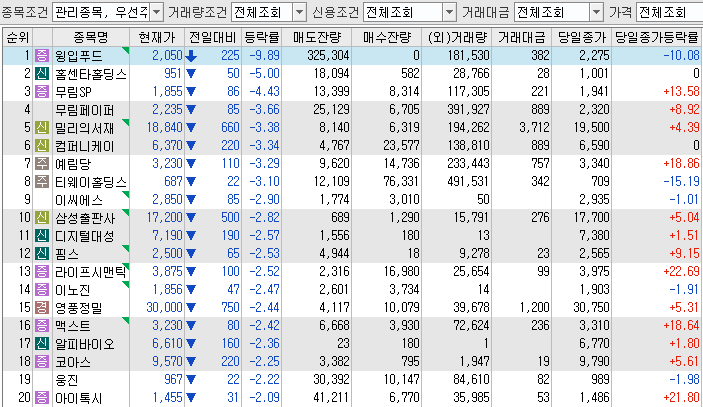The image size is (703, 407).
Task: Sort by the 당일종가등락률 column header
Action: pos(657,37)
